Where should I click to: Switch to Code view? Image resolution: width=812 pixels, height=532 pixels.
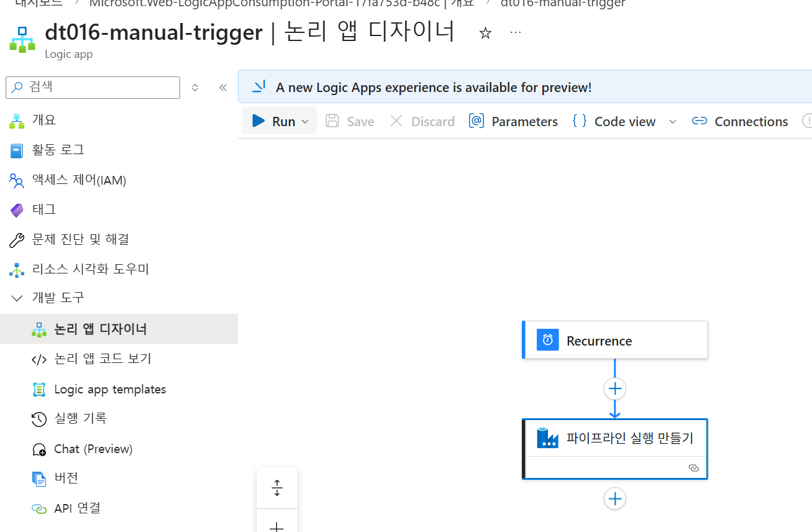614,121
